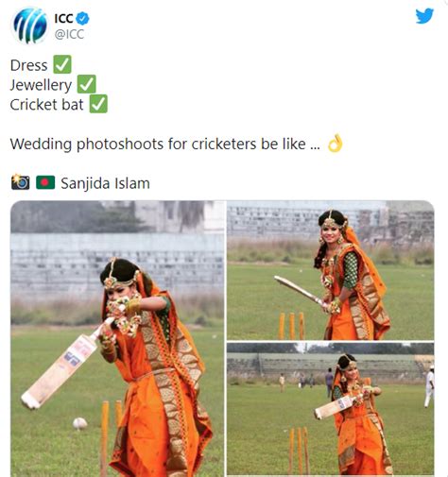The height and width of the screenshot is (477, 448).
Task: Click the camera emoji before Sanjida Islam
Action: 21,182
